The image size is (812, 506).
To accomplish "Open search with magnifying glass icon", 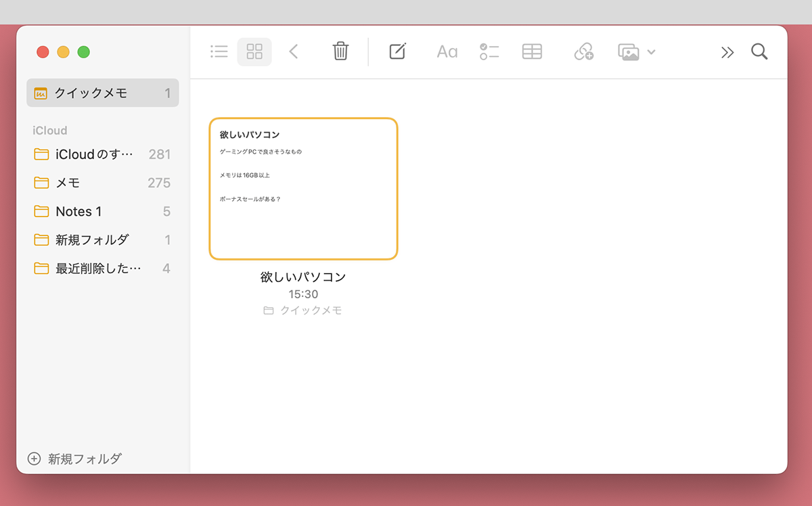I will tap(759, 51).
